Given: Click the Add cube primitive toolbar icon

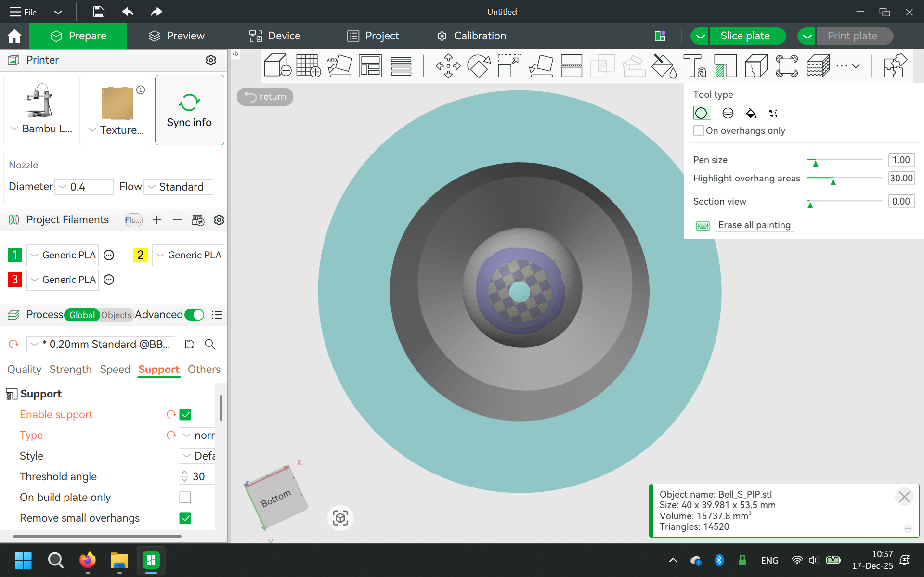Looking at the screenshot, I should point(277,65).
